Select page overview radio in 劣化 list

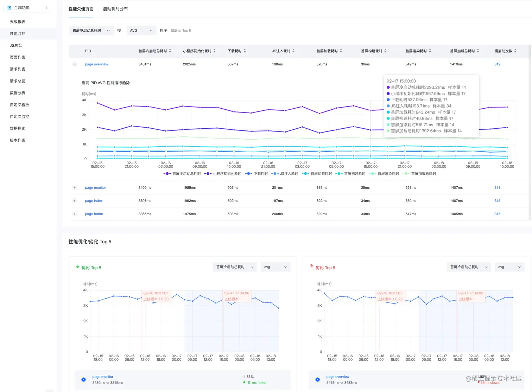point(317,379)
